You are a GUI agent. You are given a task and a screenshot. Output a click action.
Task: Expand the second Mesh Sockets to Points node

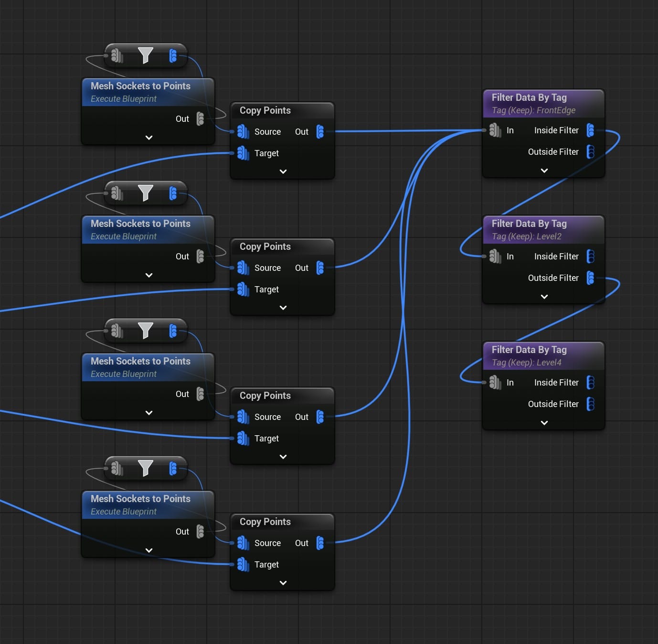point(149,275)
